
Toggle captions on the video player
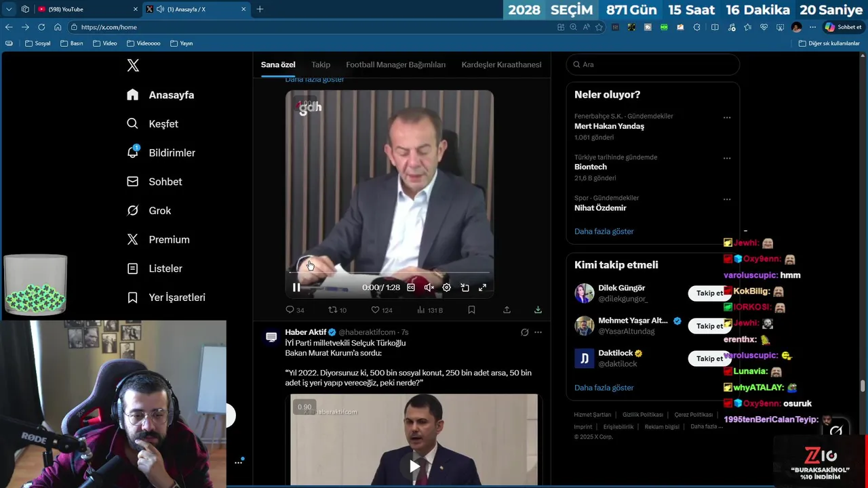click(x=411, y=287)
